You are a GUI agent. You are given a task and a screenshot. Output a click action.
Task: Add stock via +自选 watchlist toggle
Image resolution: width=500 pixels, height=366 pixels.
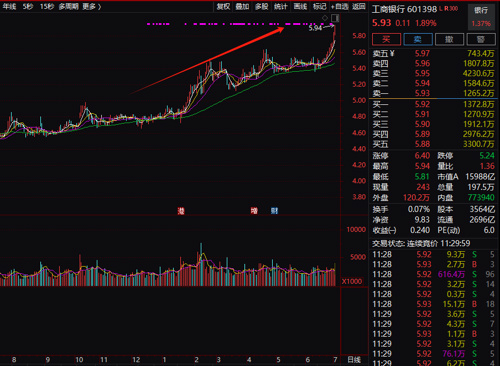pos(340,6)
